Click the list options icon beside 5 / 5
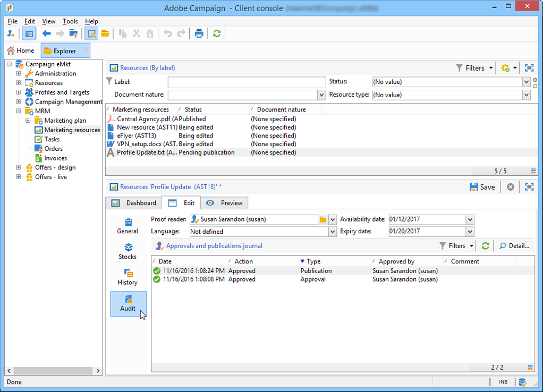Image resolution: width=543 pixels, height=392 pixels. [533, 171]
